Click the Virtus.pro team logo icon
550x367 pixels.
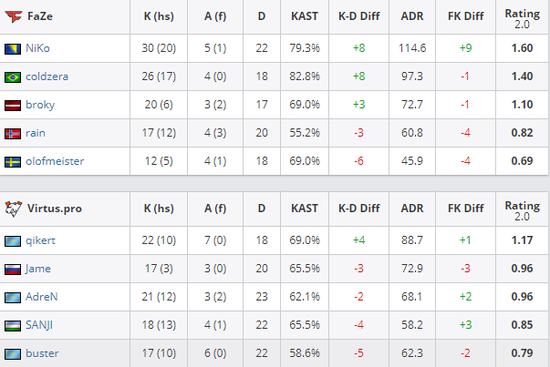13,209
